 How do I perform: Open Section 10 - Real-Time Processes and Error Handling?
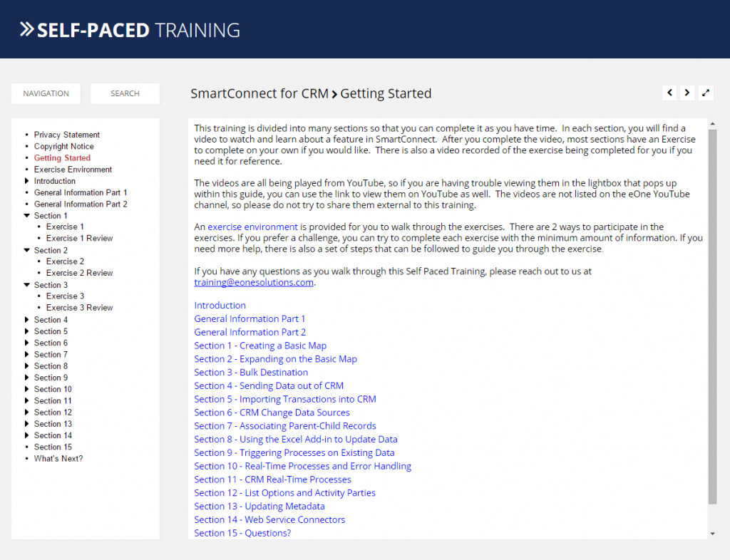(302, 467)
